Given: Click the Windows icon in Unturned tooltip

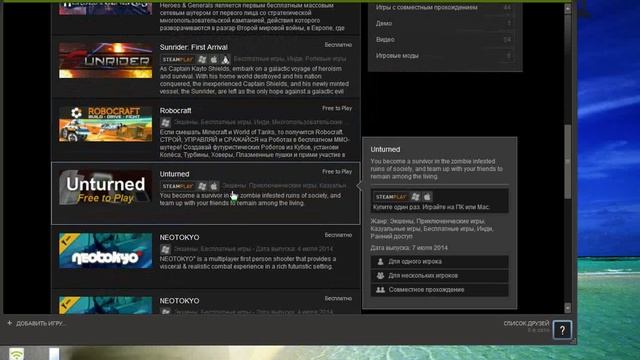Looking at the screenshot, I should [415, 197].
